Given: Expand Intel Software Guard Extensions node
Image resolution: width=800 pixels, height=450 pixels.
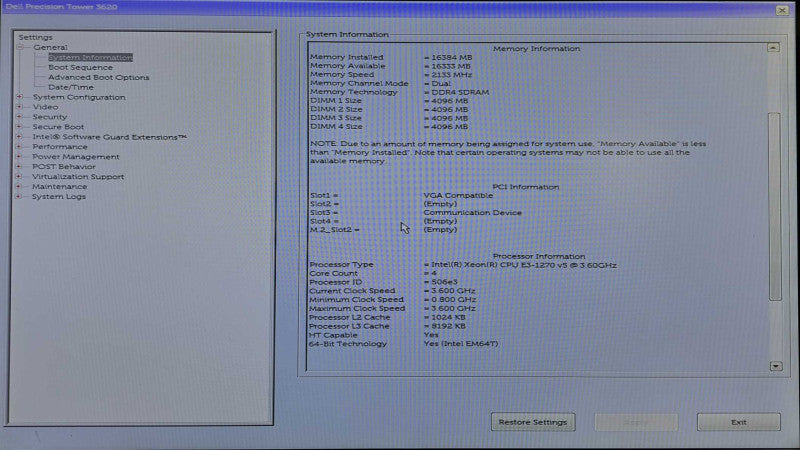Looking at the screenshot, I should tap(19, 136).
